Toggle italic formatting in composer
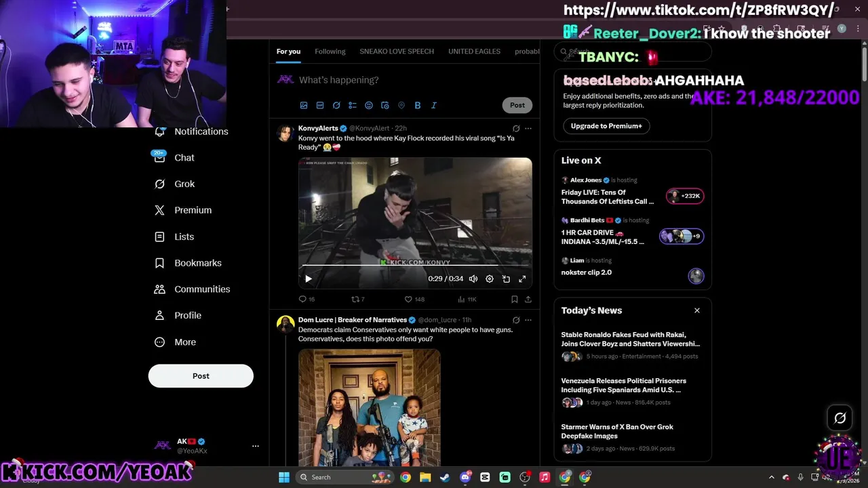 (x=434, y=105)
